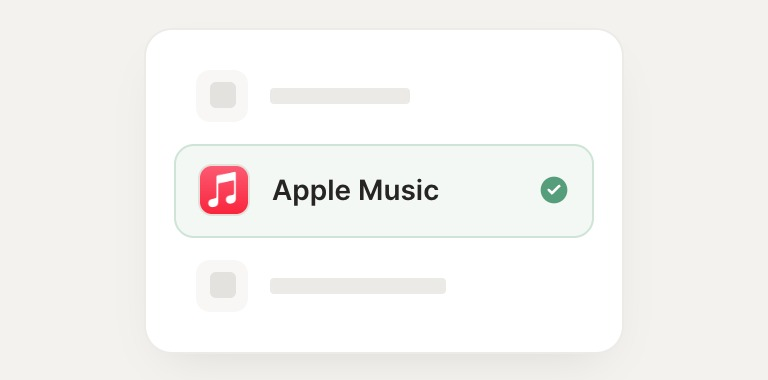This screenshot has width=768, height=380.
Task: Uncheck the selected Apple Music option
Action: tap(554, 190)
